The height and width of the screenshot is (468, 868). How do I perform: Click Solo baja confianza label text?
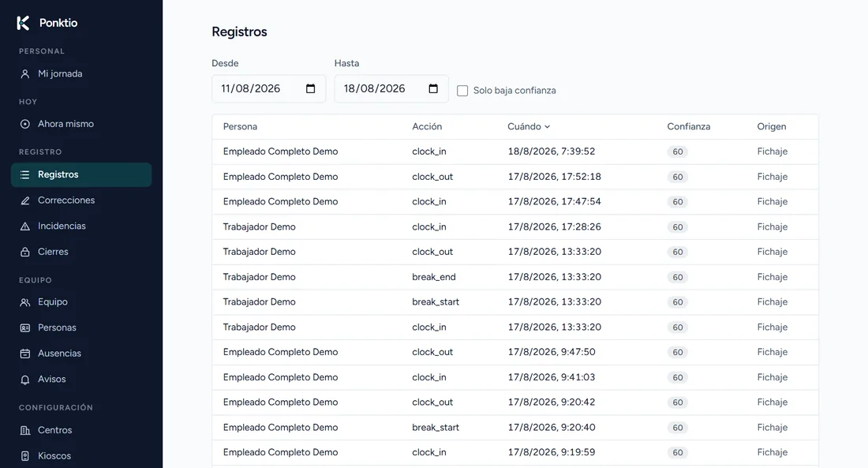tap(514, 91)
